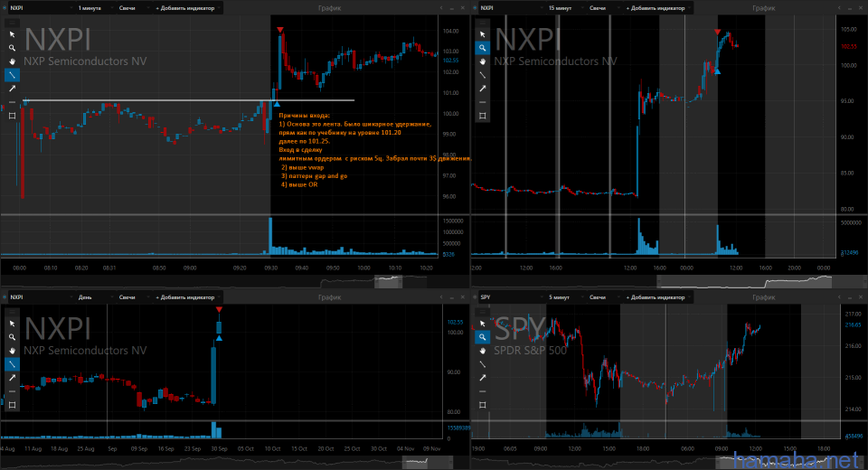Click the blue buy marker in NXPI 15 минут chart
Image resolution: width=868 pixels, height=470 pixels.
[x=717, y=71]
